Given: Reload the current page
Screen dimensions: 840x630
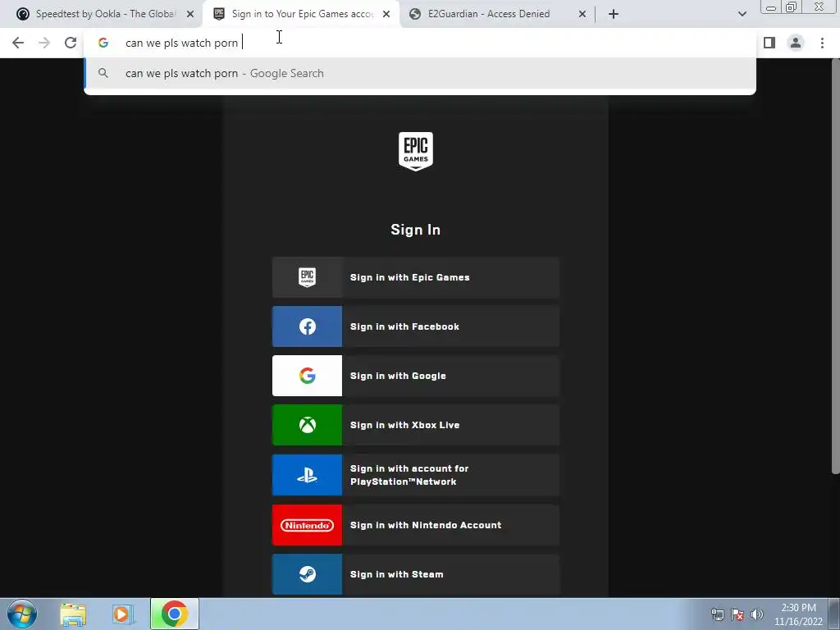Looking at the screenshot, I should coord(71,43).
